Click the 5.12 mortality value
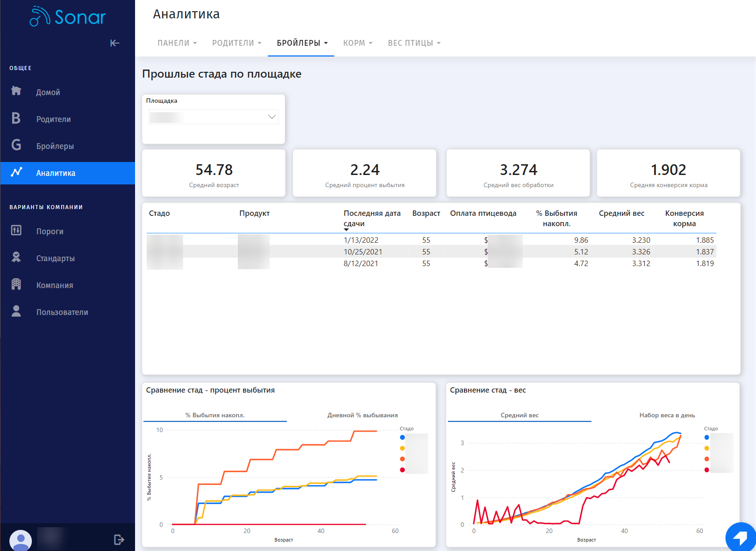 tap(581, 252)
